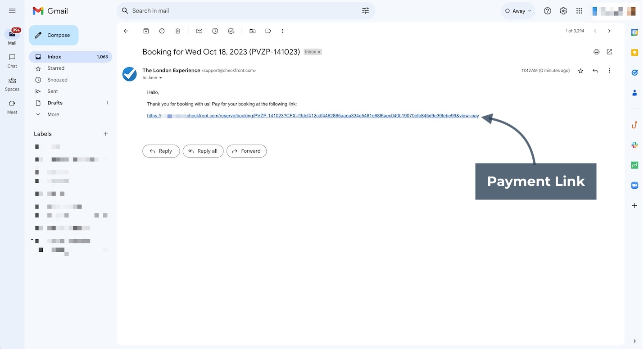Open the Starred folder
Viewport: 644px width, 349px height.
pos(71,68)
